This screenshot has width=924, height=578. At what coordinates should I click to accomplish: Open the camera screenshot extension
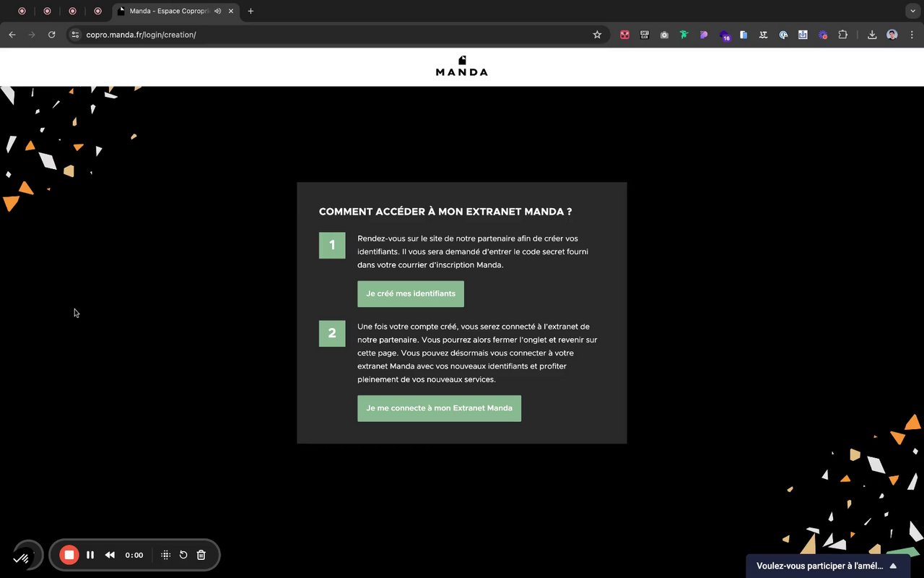[x=664, y=35]
